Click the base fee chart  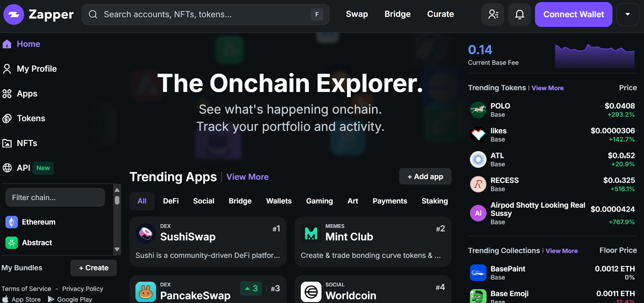(594, 56)
